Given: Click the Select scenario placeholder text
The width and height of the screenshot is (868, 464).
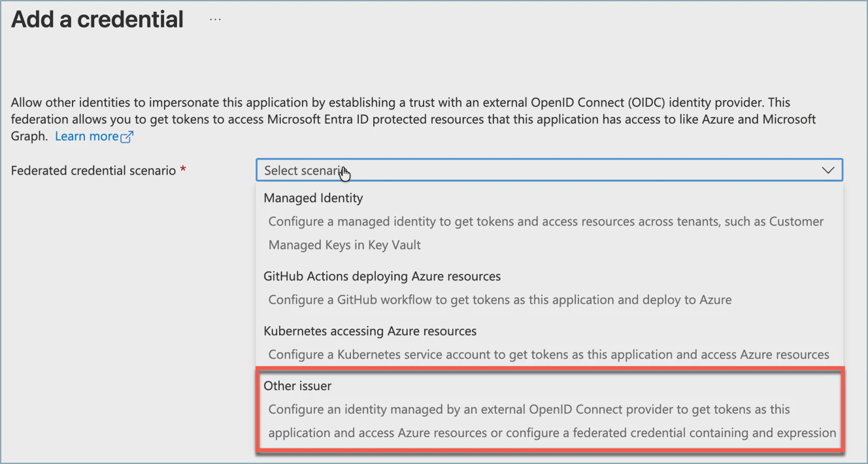Looking at the screenshot, I should click(299, 169).
